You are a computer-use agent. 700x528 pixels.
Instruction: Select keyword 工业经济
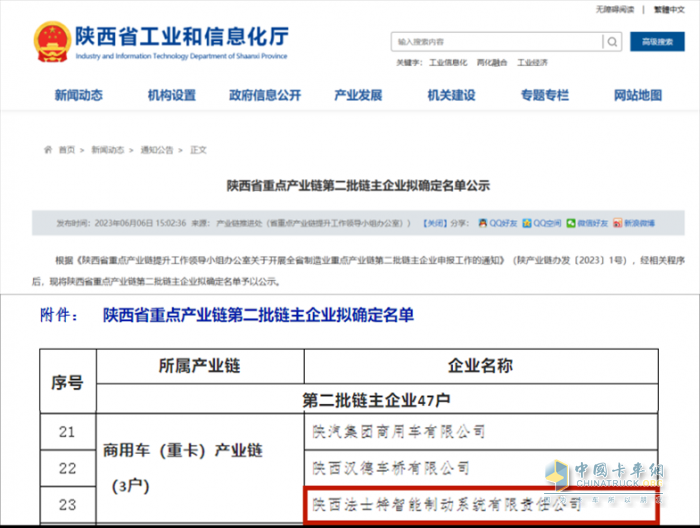tap(532, 62)
